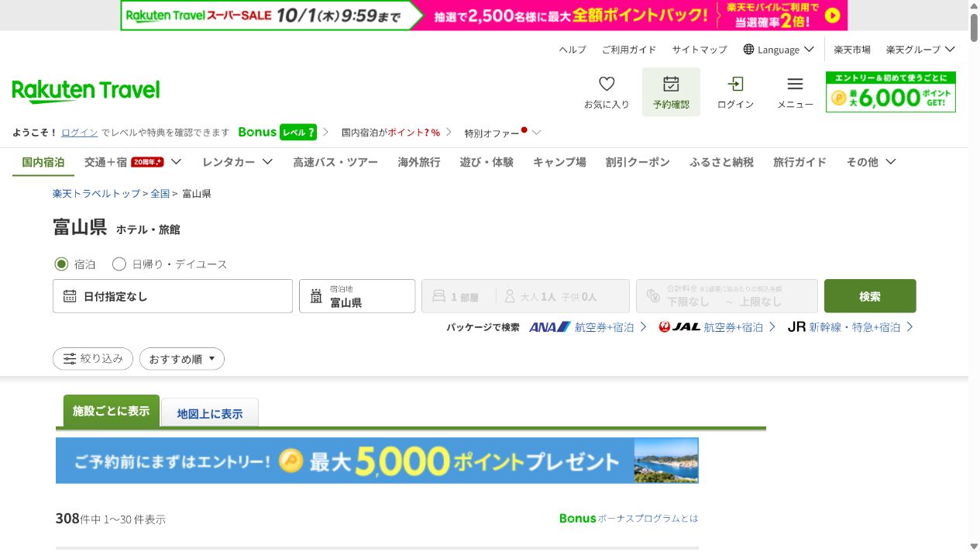Open the ヘルプ link
Image resolution: width=980 pixels, height=552 pixels.
click(573, 50)
